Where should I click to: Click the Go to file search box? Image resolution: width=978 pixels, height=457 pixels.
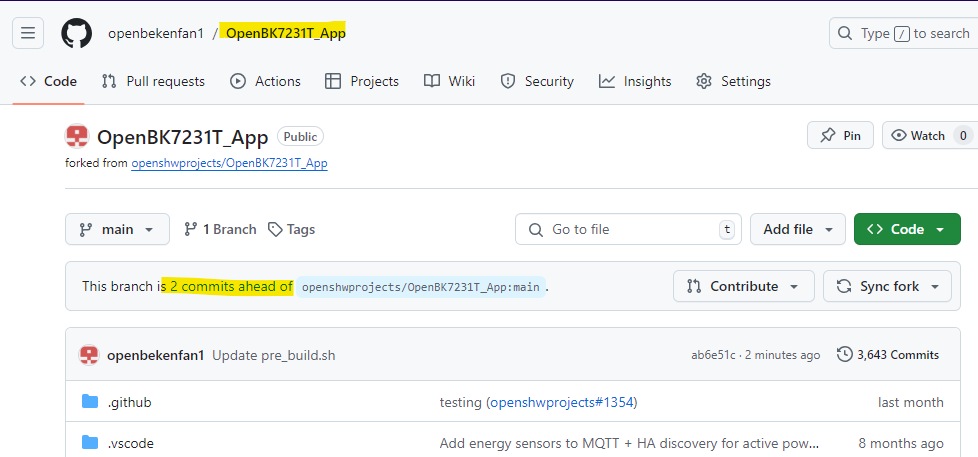628,229
